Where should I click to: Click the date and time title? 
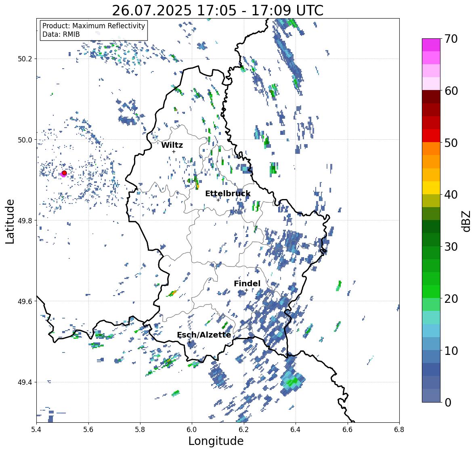[x=218, y=10]
